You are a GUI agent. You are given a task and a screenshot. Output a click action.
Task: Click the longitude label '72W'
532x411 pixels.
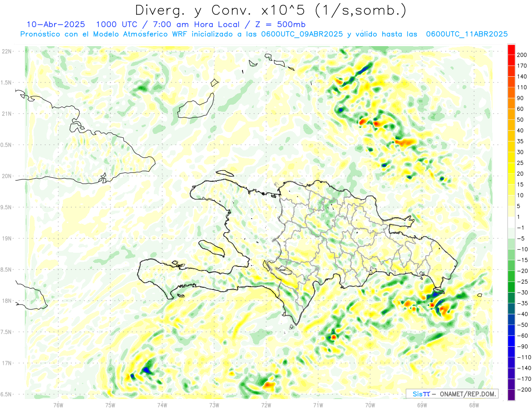tap(266, 405)
